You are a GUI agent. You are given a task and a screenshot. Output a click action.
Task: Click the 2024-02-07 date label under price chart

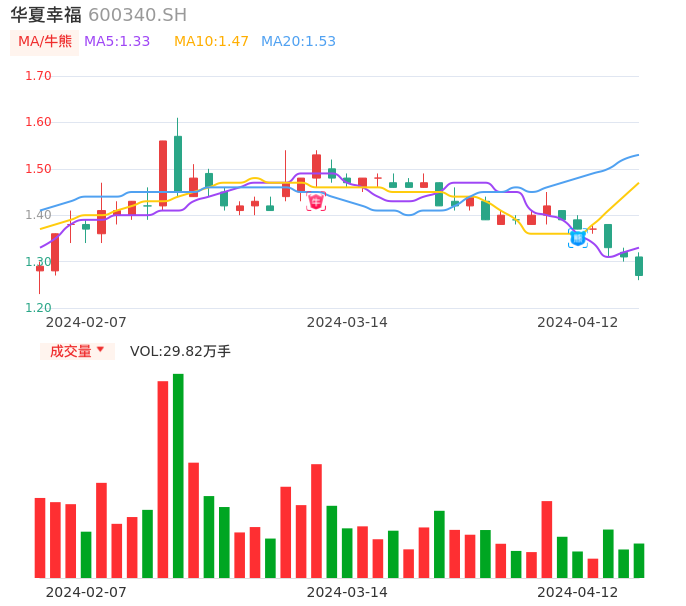point(86,322)
